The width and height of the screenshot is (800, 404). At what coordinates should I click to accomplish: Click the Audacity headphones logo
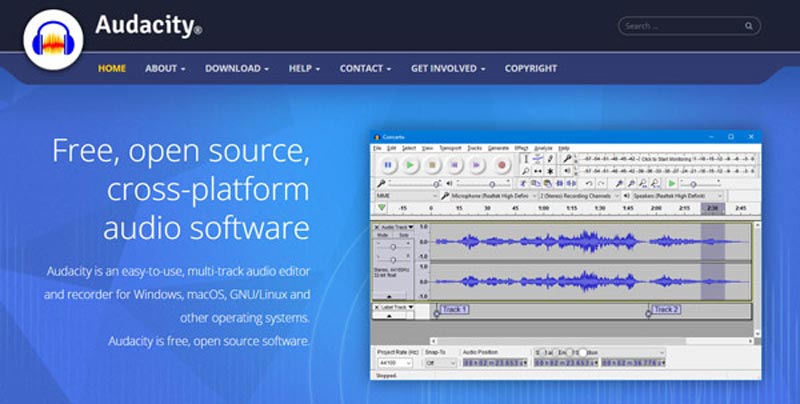pyautogui.click(x=53, y=40)
